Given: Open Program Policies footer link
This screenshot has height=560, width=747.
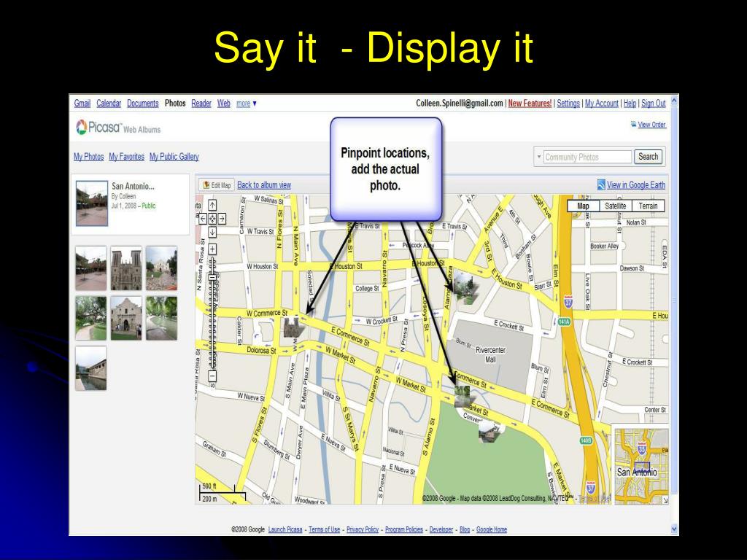Looking at the screenshot, I should coord(404,529).
